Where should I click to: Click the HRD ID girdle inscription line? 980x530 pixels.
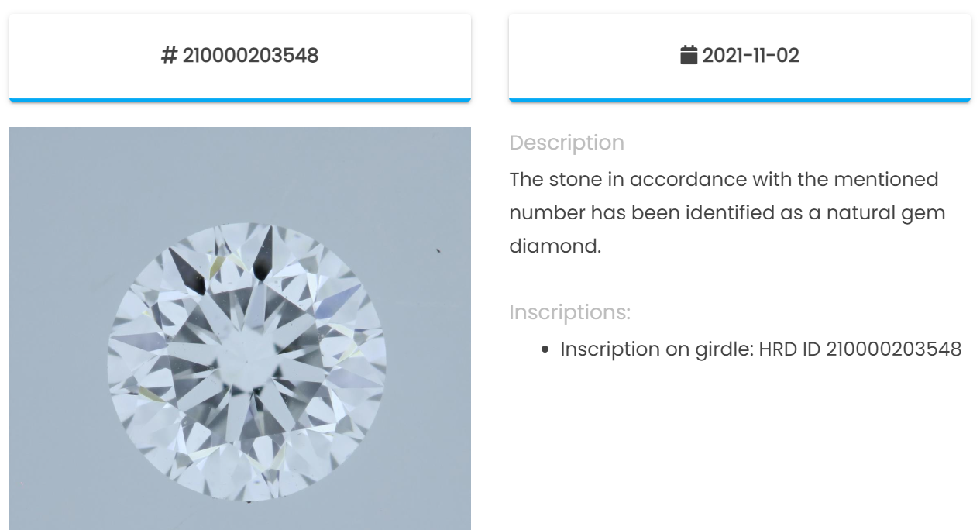pos(761,349)
